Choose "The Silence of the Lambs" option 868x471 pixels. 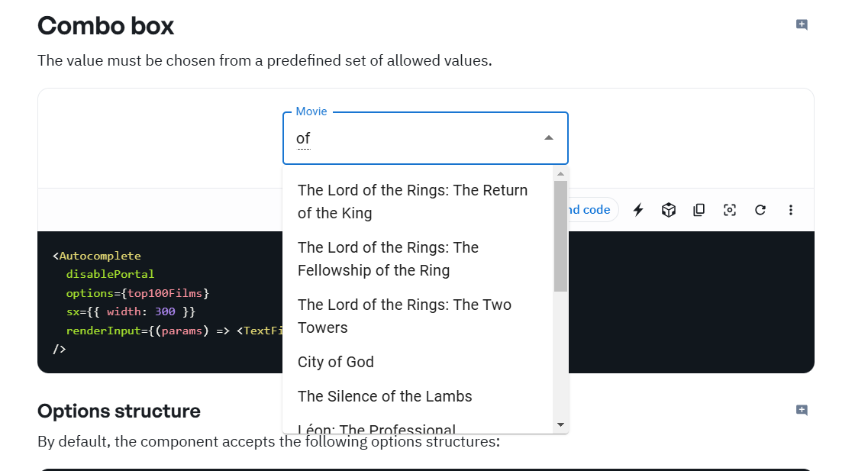385,396
